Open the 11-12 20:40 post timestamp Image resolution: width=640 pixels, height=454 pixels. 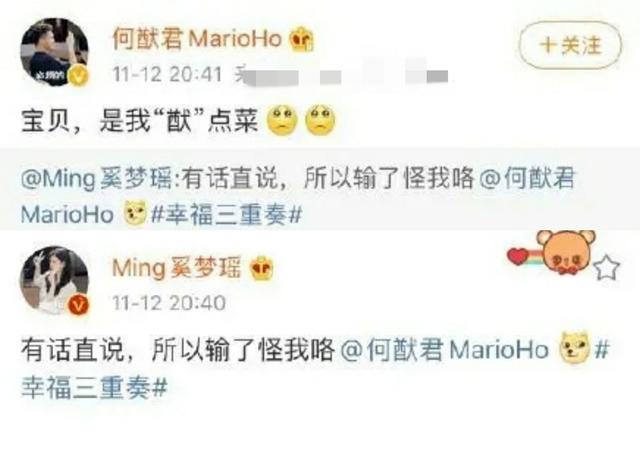(x=169, y=303)
